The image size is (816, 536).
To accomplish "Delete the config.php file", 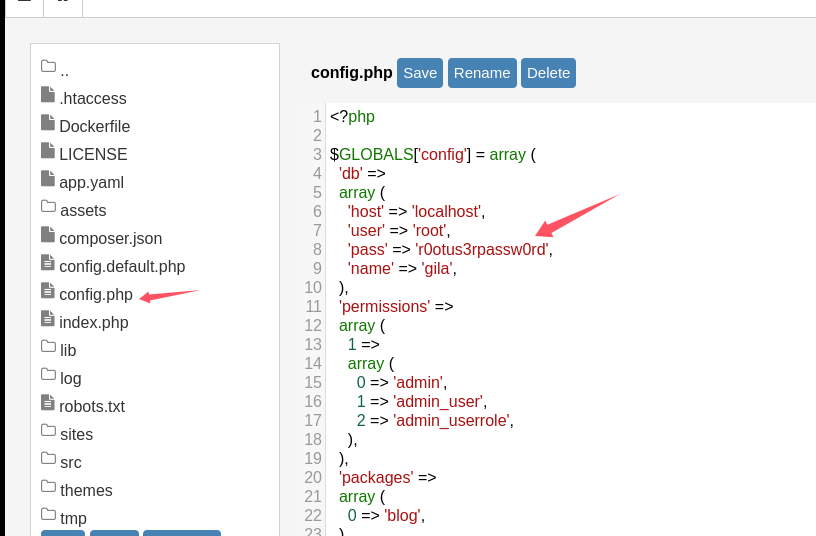I will click(548, 73).
